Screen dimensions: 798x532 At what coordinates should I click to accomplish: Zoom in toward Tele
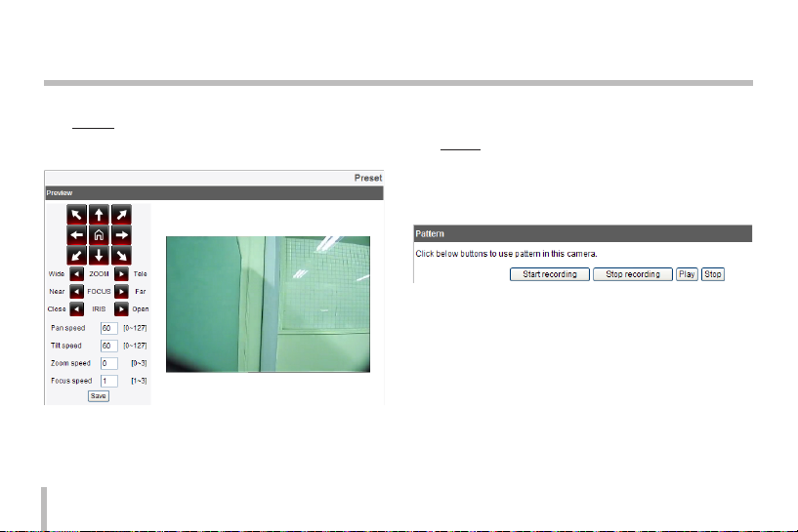pos(121,274)
